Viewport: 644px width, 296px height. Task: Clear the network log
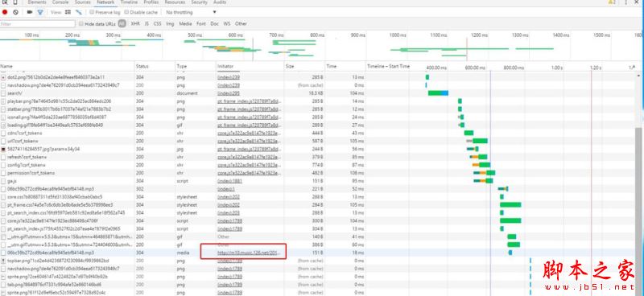[15, 12]
